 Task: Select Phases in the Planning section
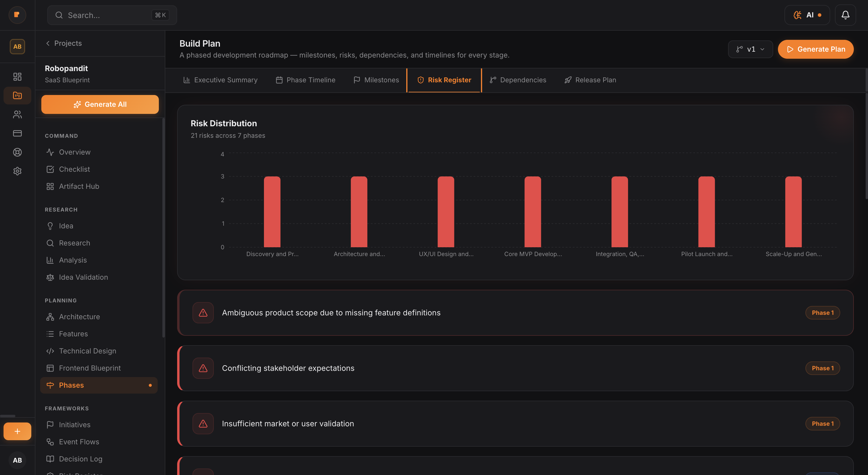point(71,385)
